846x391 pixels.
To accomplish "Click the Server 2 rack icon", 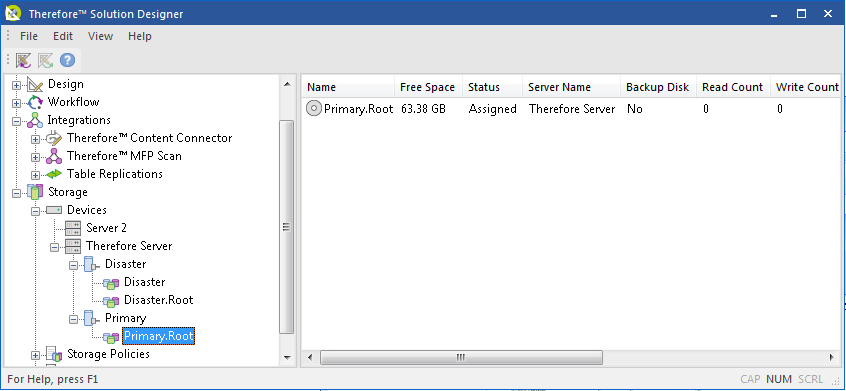I will coord(73,228).
